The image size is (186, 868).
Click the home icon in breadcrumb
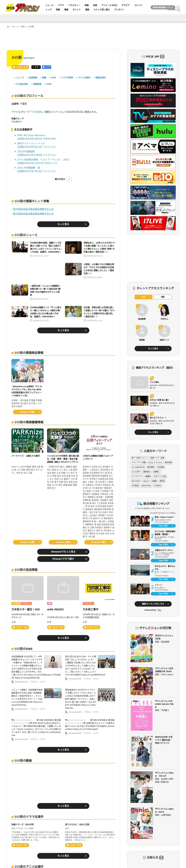pos(8,27)
